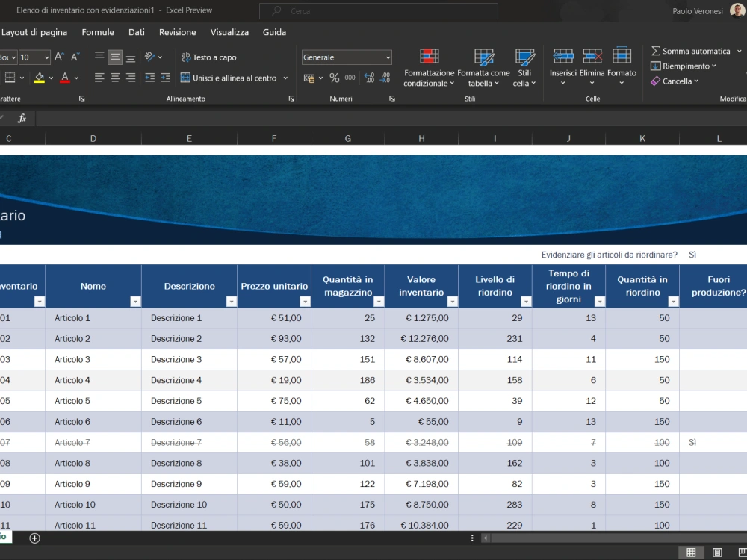Click horizontal scrollbar left arrow

pyautogui.click(x=486, y=538)
